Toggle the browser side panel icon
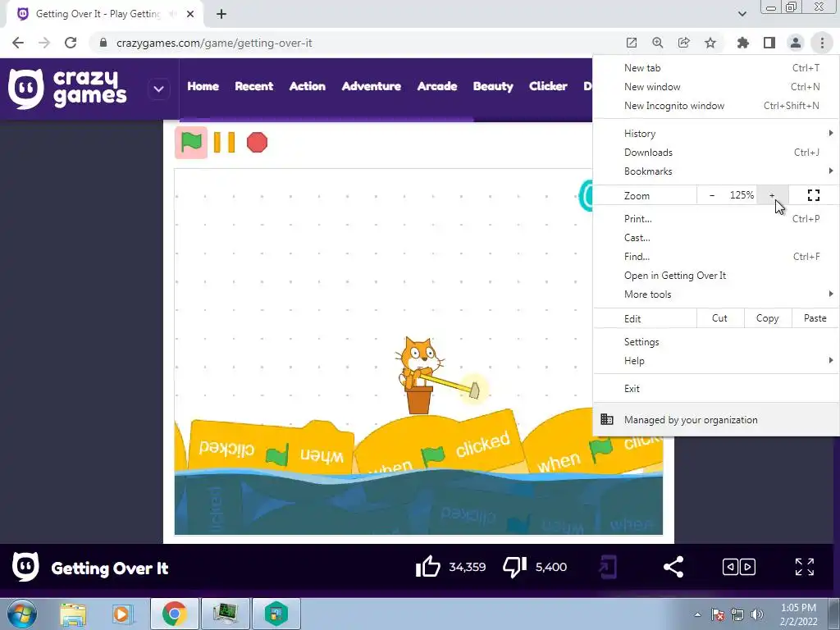The image size is (840, 630). tap(769, 43)
